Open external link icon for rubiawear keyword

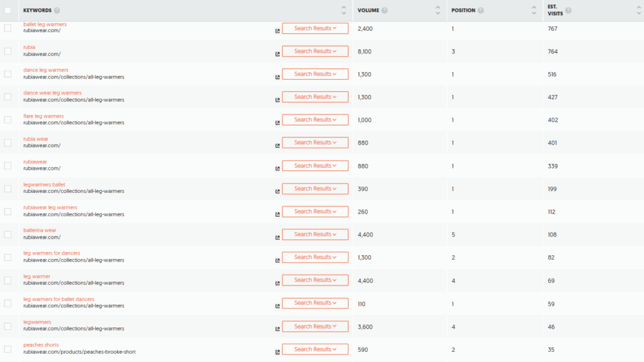pos(277,168)
